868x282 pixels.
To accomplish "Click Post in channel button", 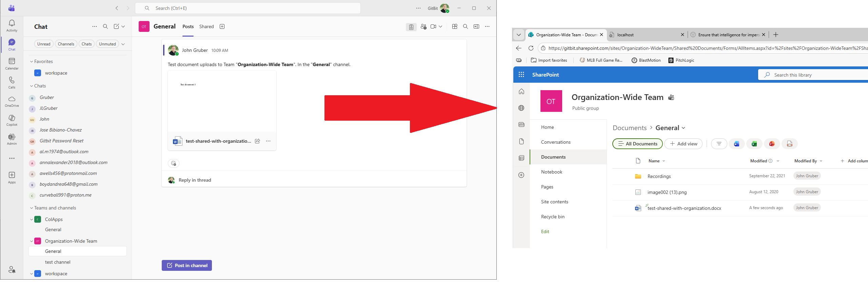I will pyautogui.click(x=187, y=265).
